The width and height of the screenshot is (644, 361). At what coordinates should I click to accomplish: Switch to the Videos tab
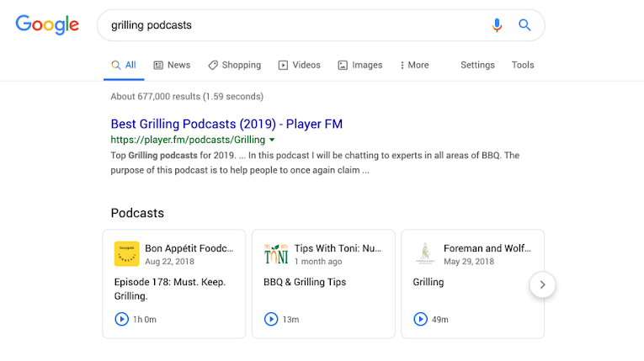(300, 65)
